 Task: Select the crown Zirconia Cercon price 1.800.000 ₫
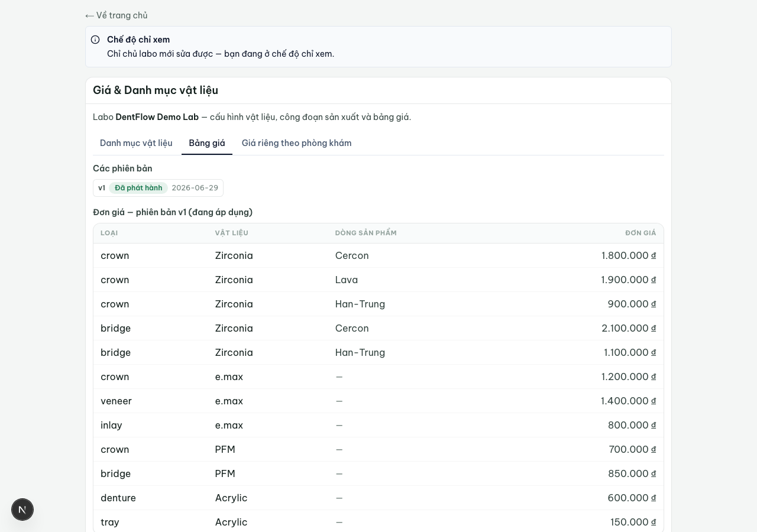(x=629, y=255)
